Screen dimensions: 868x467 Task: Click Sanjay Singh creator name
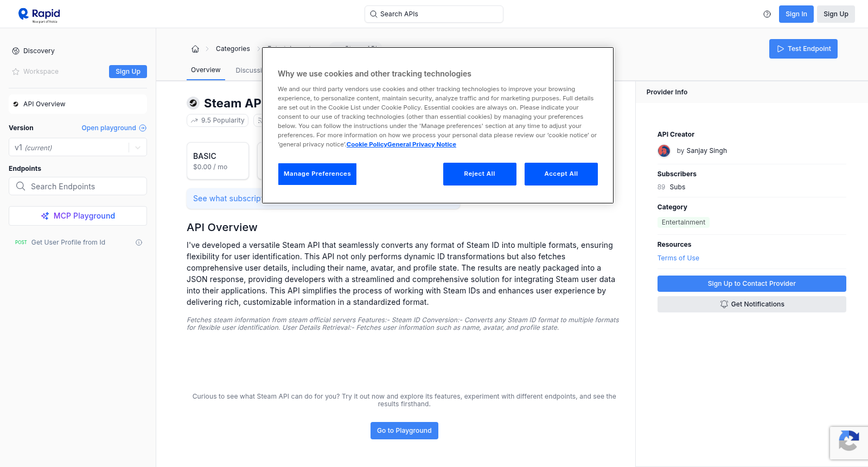tap(706, 151)
